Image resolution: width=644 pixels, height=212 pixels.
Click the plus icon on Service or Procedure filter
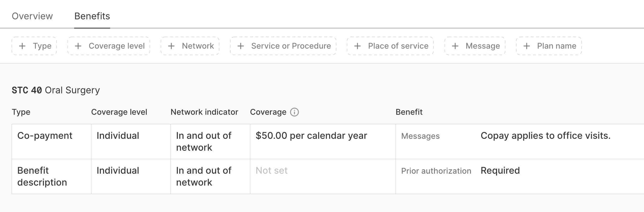point(241,46)
